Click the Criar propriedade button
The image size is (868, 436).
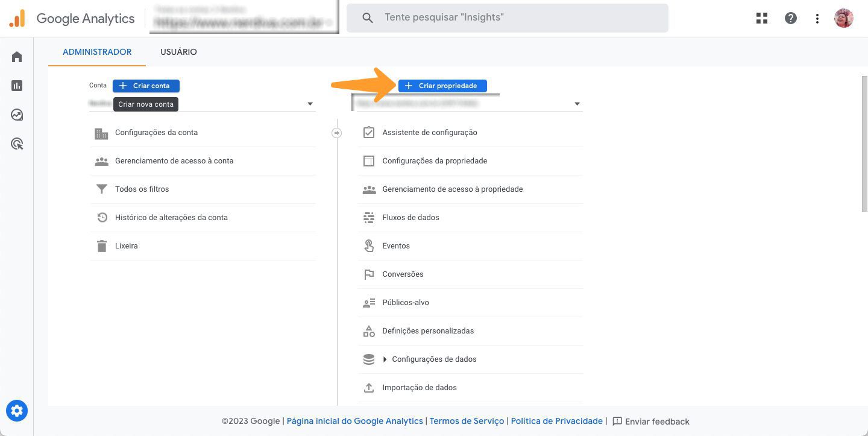(442, 86)
